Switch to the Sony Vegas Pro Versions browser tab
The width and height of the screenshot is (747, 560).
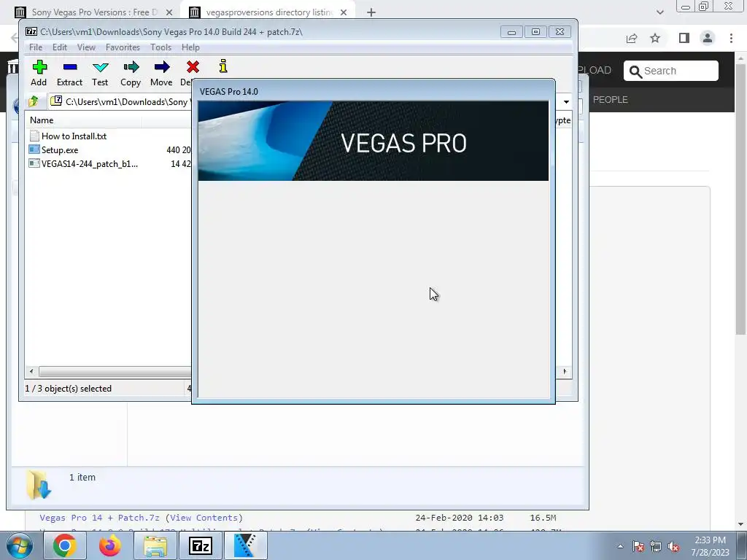click(x=94, y=12)
